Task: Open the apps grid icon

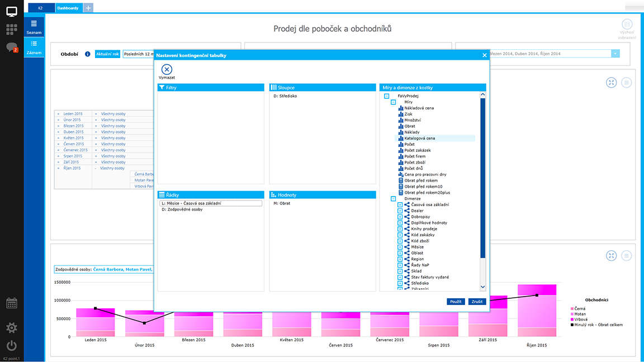Action: pos(12,29)
